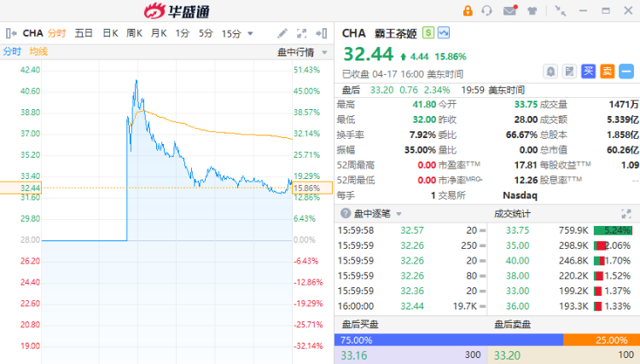Toggle the 均线 average line
This screenshot has width=640, height=364.
38,51
